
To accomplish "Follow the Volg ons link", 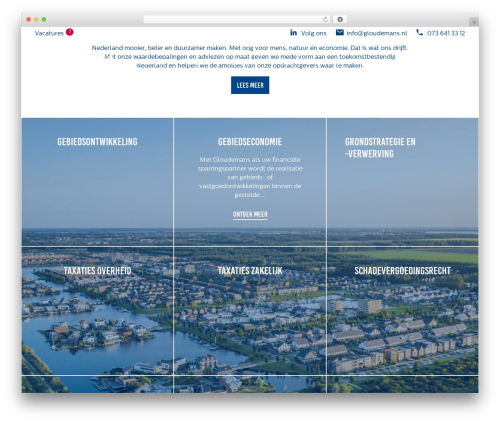I will (x=313, y=33).
